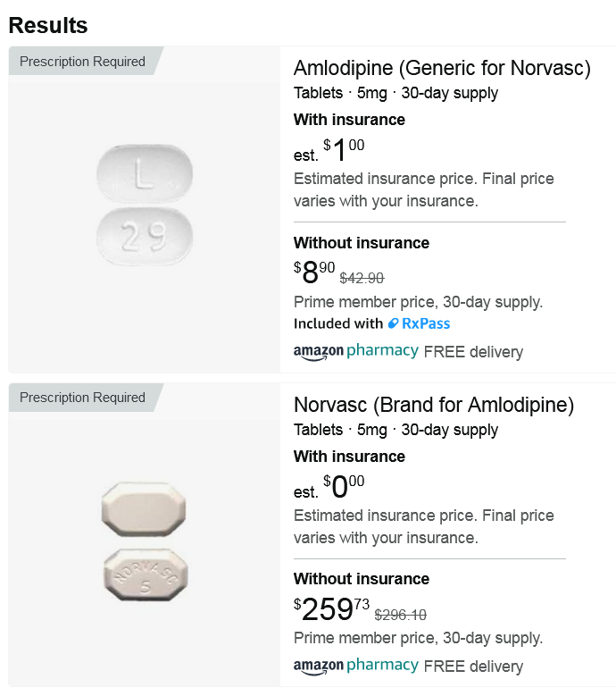Click the RxPass logo icon

(393, 323)
